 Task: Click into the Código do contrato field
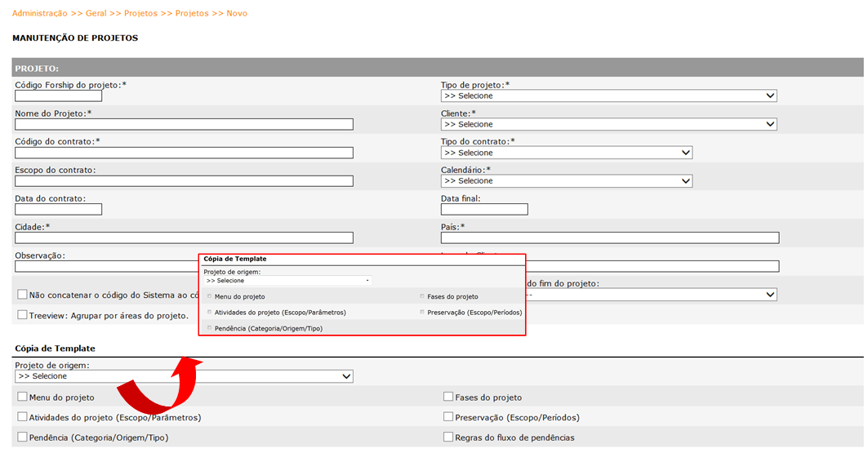[x=184, y=153]
